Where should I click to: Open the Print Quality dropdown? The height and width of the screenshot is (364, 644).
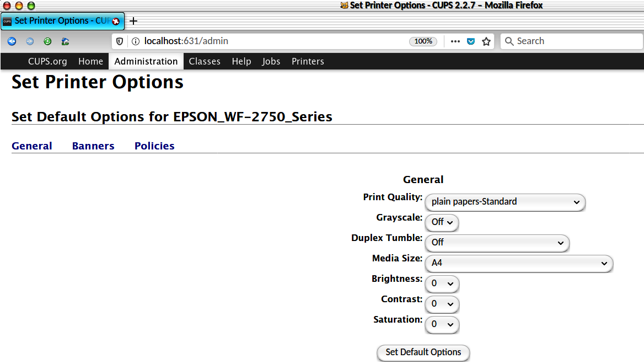point(505,202)
